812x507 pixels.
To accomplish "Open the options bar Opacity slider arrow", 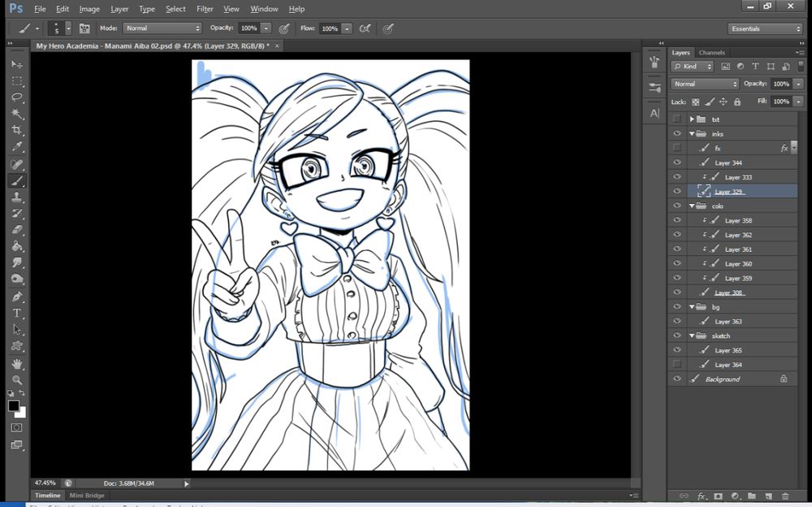I will [x=266, y=28].
